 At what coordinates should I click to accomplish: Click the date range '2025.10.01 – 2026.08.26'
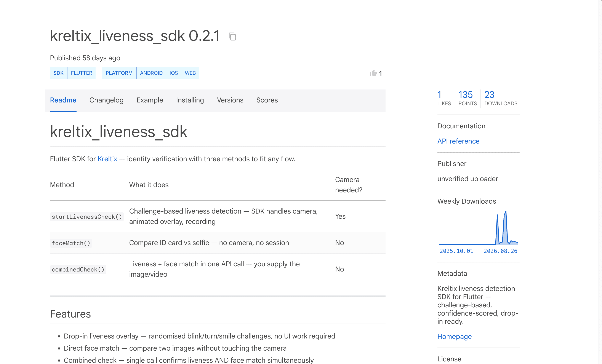pyautogui.click(x=478, y=251)
